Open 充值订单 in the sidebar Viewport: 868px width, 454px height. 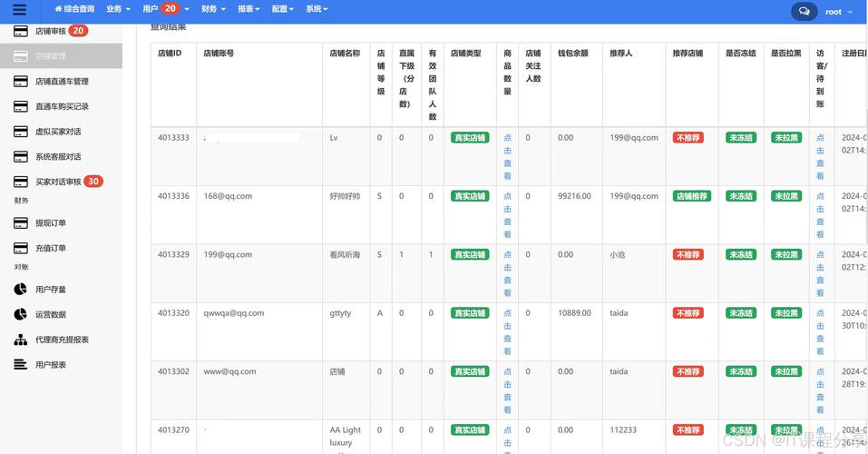51,248
